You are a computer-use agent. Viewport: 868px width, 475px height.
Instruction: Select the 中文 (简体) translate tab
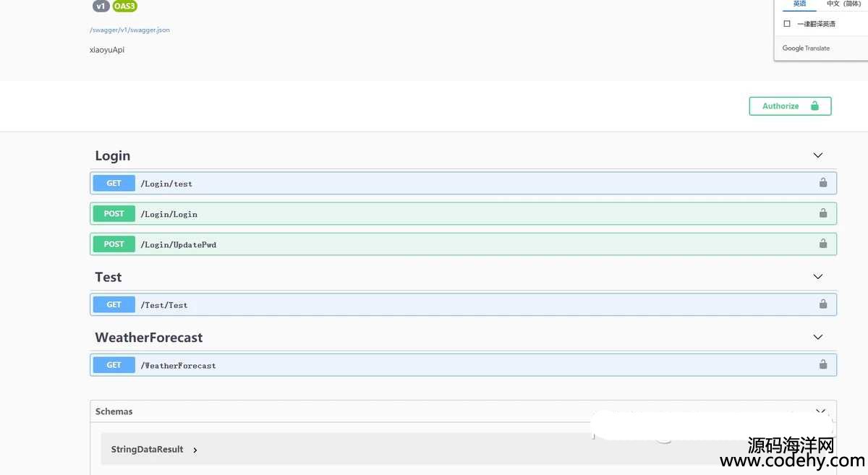(843, 4)
